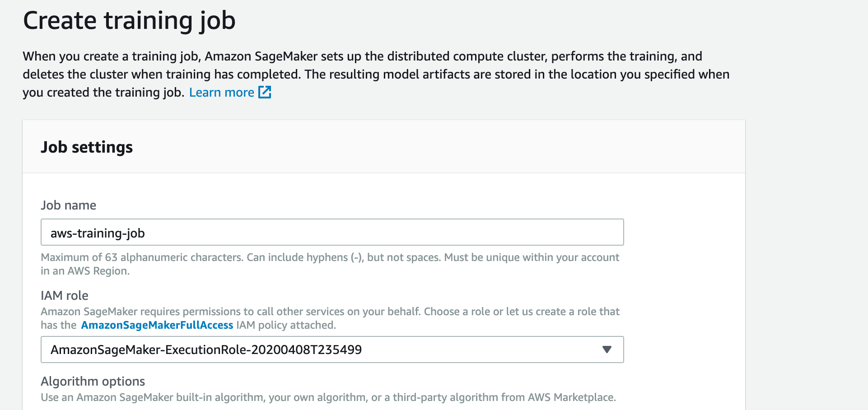Click the Job name field label
Screen dimensions: 868x410
(x=68, y=205)
